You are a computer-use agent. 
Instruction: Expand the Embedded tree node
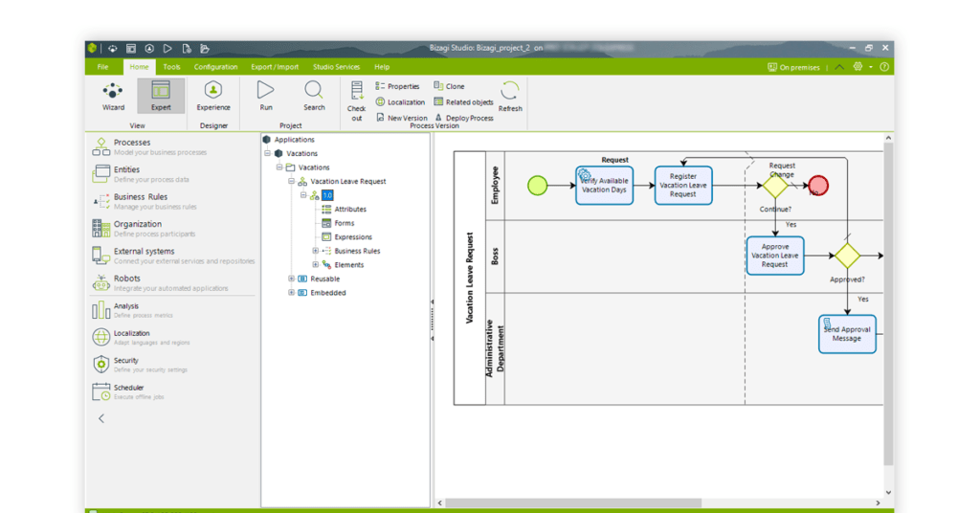coord(292,293)
